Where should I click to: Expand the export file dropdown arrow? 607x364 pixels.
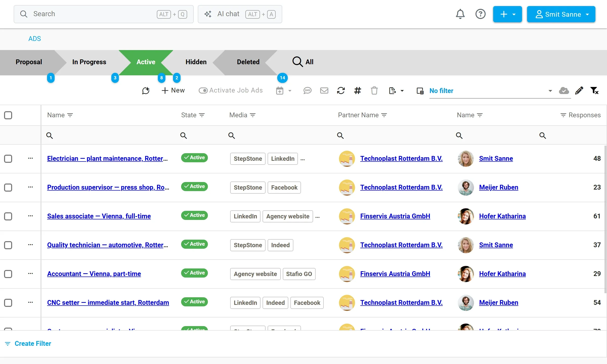(x=402, y=91)
